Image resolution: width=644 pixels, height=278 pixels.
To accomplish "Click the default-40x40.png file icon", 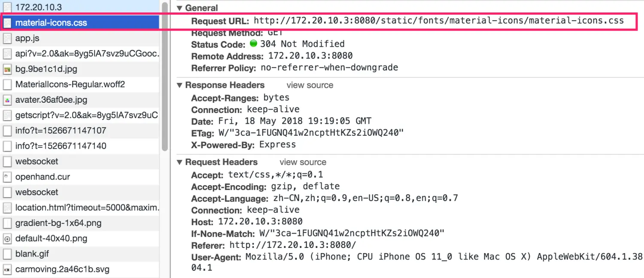I will click(7, 238).
